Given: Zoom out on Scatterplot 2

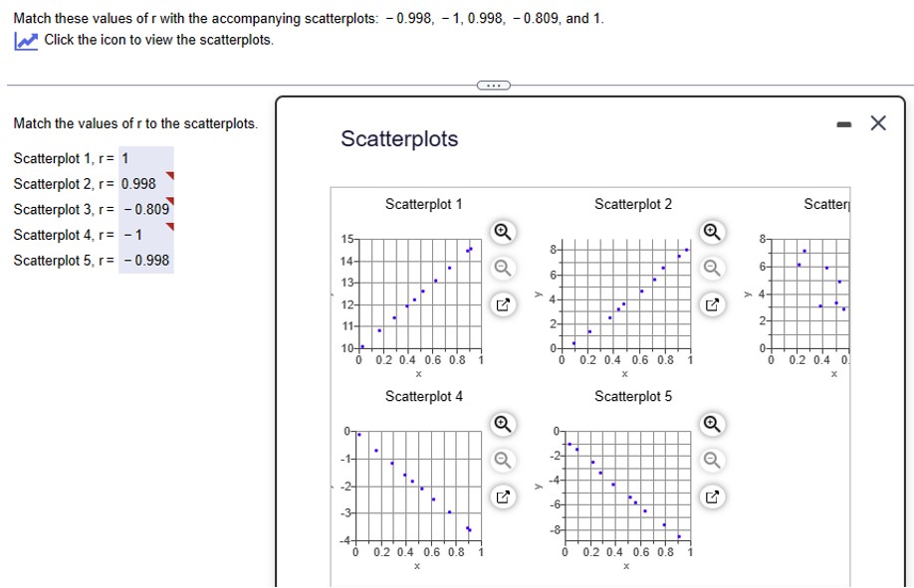Looking at the screenshot, I should click(711, 268).
